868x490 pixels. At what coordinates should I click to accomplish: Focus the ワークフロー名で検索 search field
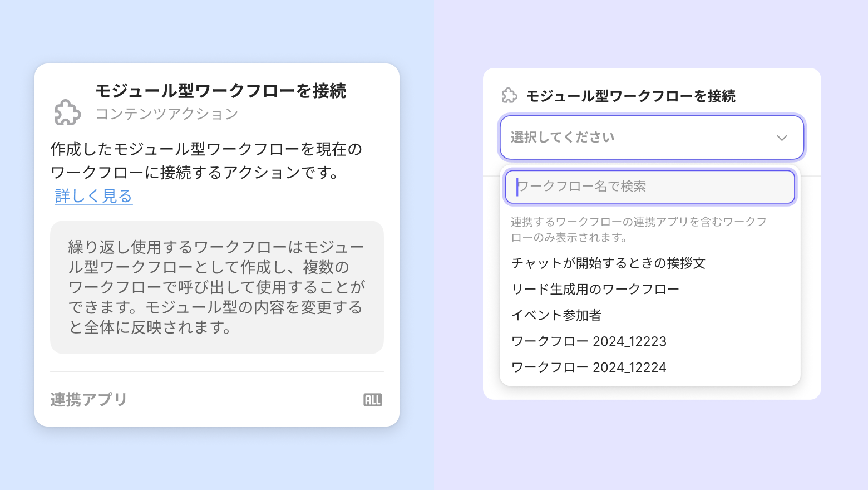pos(650,187)
